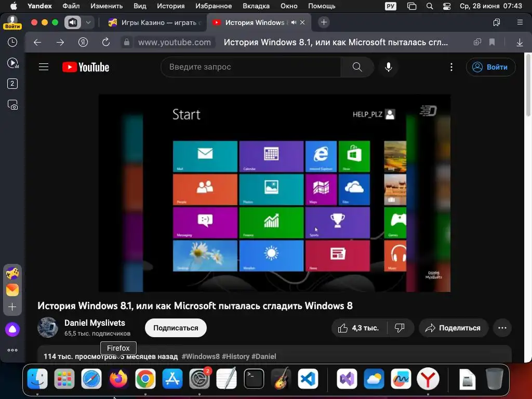The image size is (532, 399).
Task: Close the История Windows tab
Action: [302, 22]
